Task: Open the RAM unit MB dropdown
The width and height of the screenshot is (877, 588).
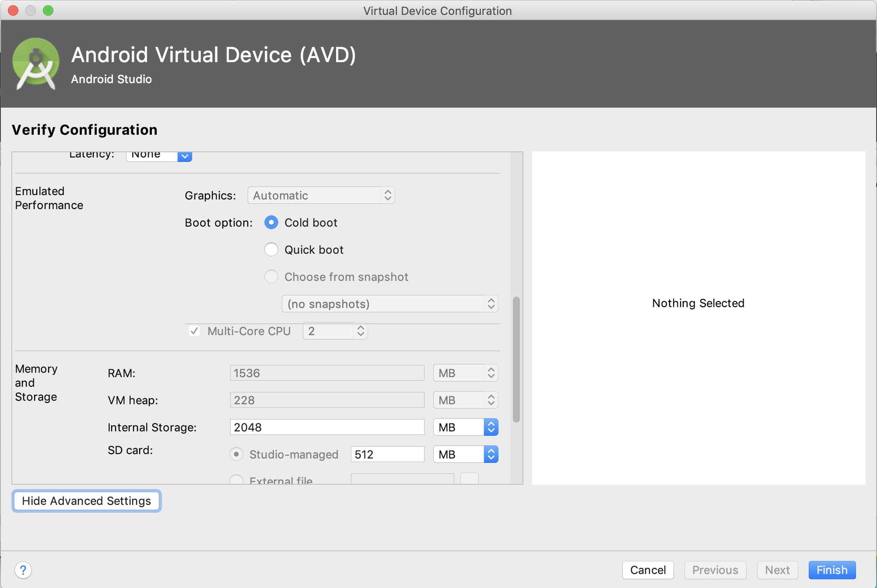Action: click(465, 373)
